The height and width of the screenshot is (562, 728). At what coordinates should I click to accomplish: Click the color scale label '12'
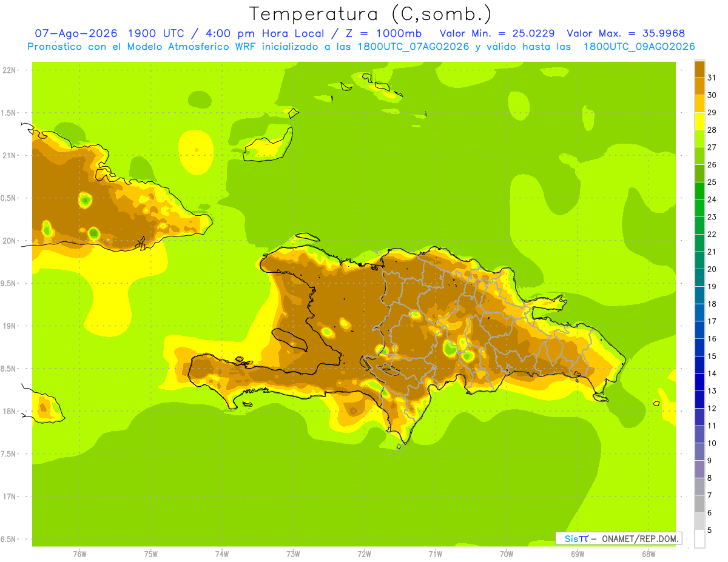(x=712, y=408)
